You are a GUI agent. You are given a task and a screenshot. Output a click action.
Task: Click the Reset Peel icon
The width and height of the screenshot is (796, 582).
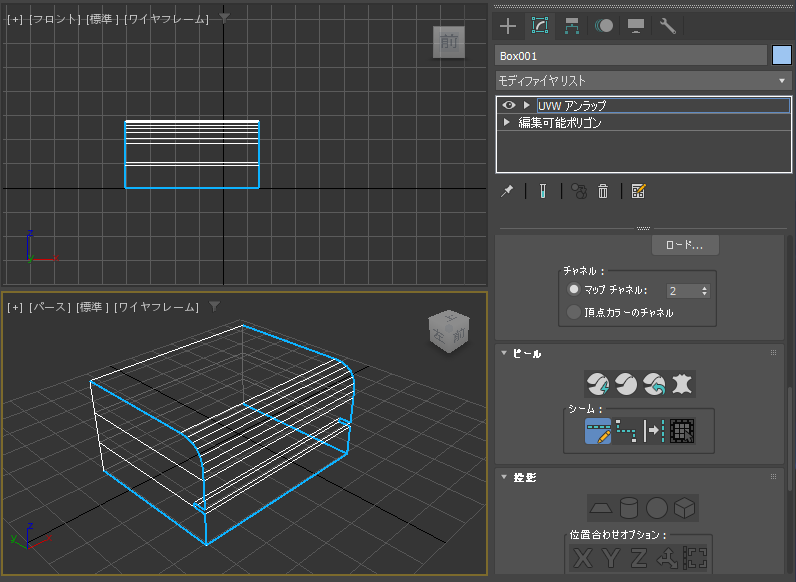(x=654, y=384)
